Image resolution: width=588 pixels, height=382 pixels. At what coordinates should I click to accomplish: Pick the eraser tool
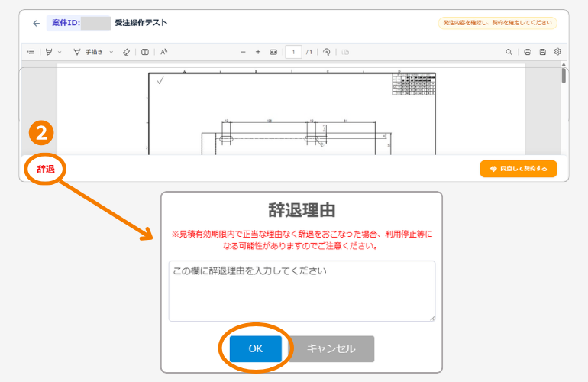point(126,52)
